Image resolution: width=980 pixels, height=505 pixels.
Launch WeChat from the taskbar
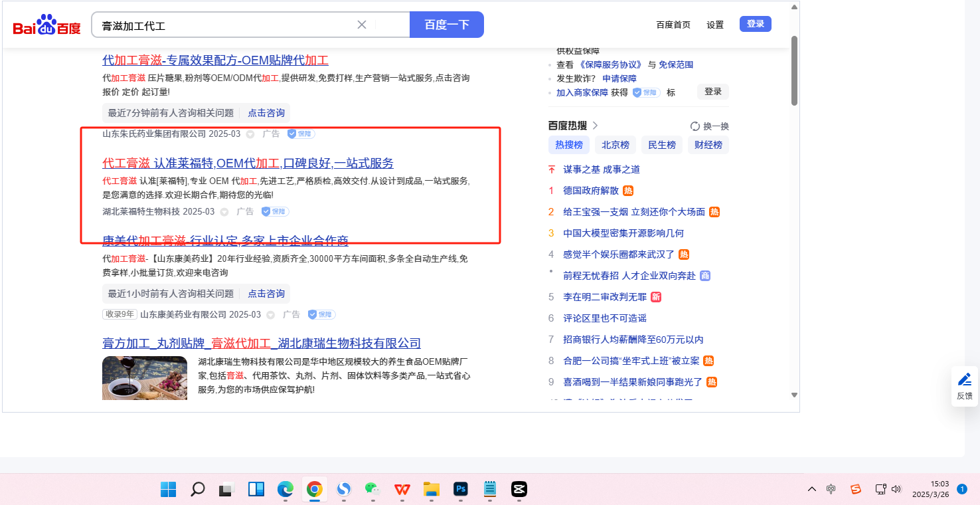click(372, 490)
